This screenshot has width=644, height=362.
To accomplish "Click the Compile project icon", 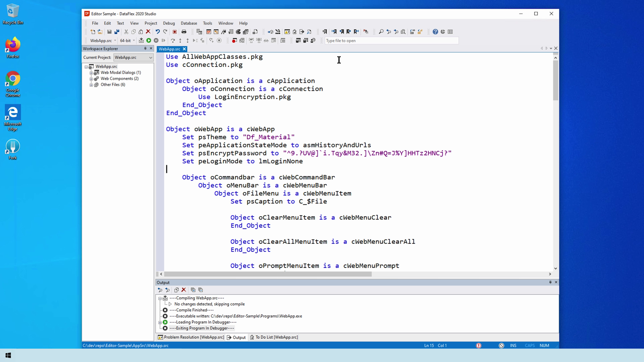I will 141,41.
